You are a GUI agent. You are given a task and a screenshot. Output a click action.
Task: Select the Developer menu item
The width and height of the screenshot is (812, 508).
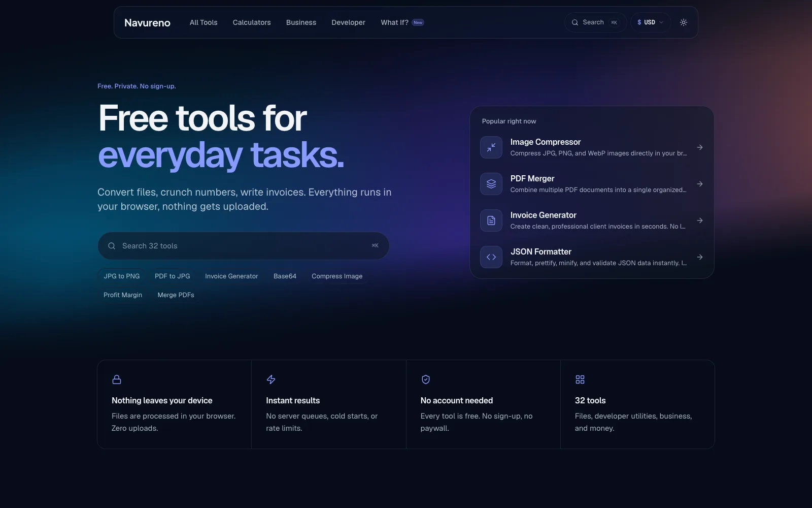[x=348, y=22]
